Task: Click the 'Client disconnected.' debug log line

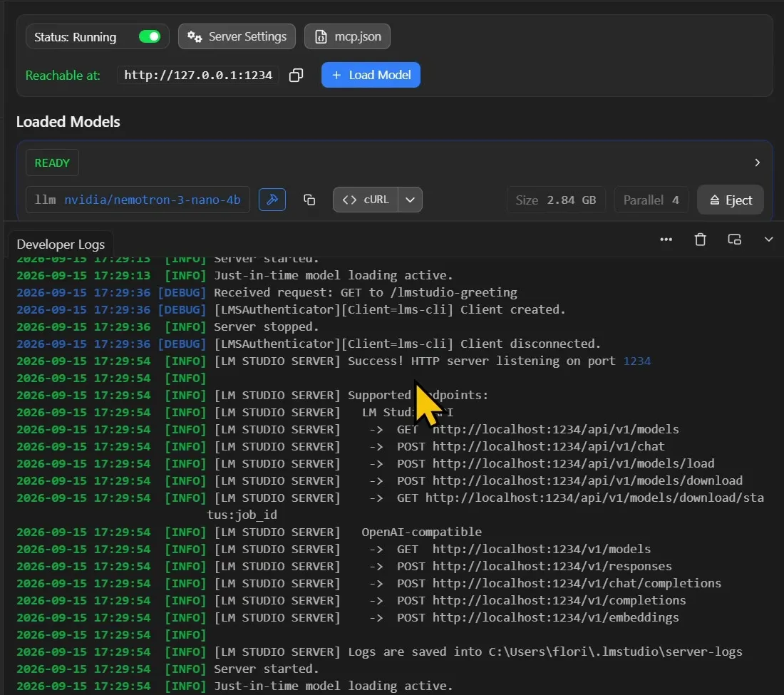Action: click(x=309, y=344)
